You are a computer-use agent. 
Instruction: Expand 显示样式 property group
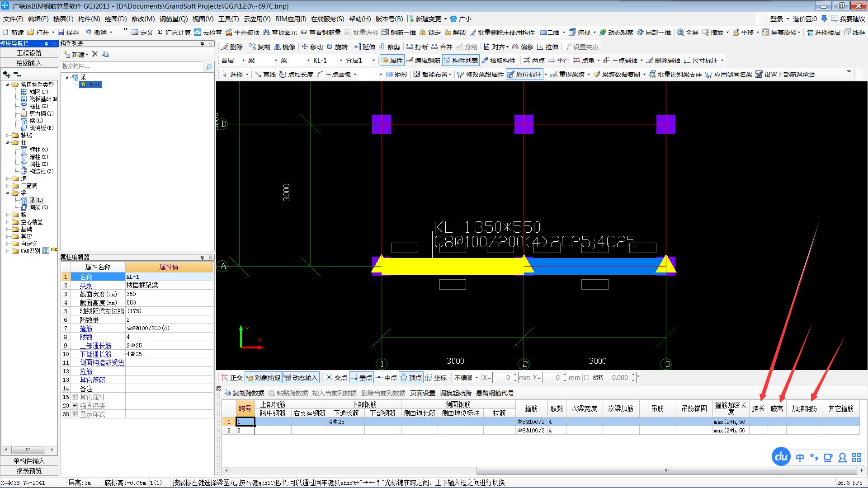click(x=75, y=414)
